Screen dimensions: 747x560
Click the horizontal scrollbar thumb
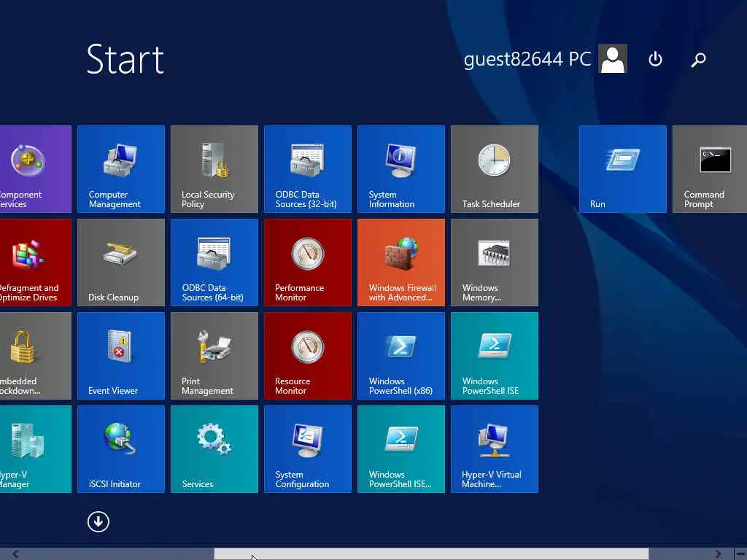pos(431,554)
